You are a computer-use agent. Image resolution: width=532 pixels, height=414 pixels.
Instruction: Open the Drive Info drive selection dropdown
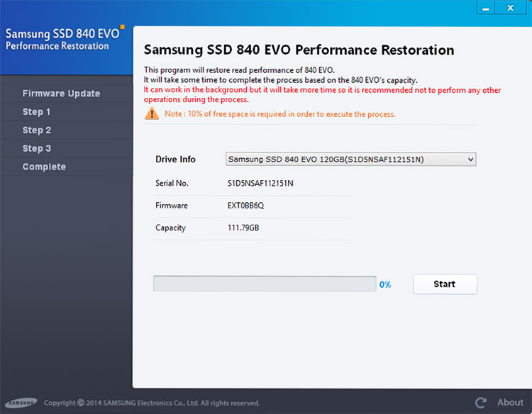click(x=351, y=160)
